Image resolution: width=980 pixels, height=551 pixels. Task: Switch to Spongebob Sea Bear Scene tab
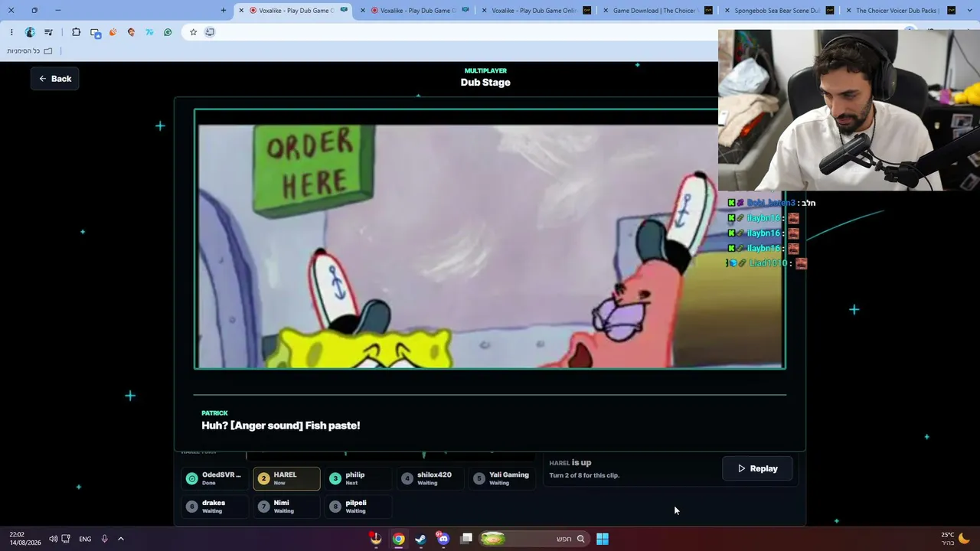(777, 11)
